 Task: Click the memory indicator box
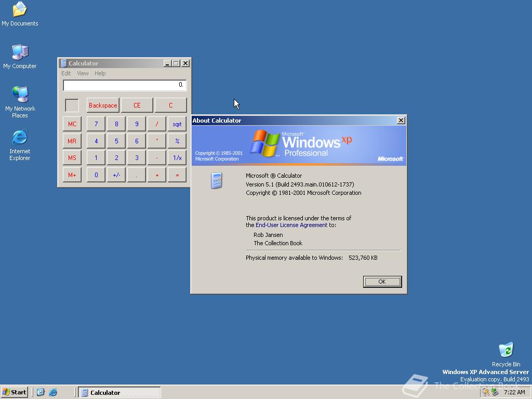72,105
